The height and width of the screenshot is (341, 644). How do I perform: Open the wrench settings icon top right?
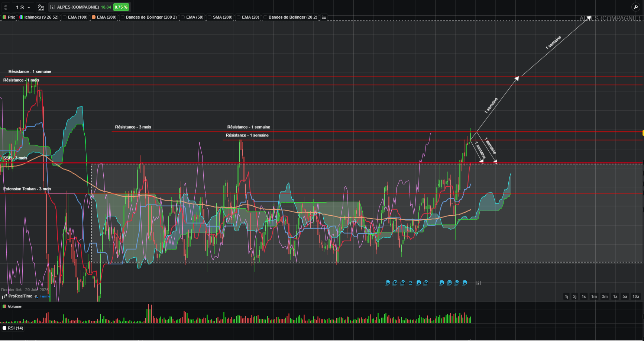[635, 7]
